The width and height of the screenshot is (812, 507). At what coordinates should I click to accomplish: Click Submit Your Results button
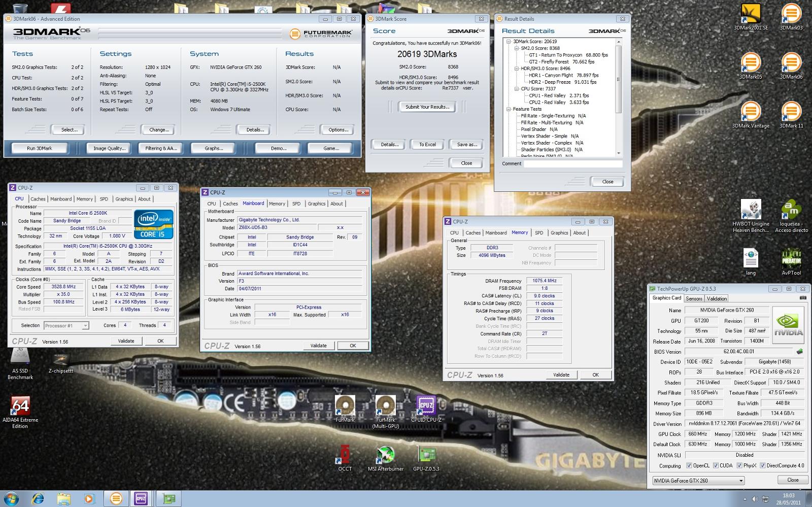[x=427, y=107]
